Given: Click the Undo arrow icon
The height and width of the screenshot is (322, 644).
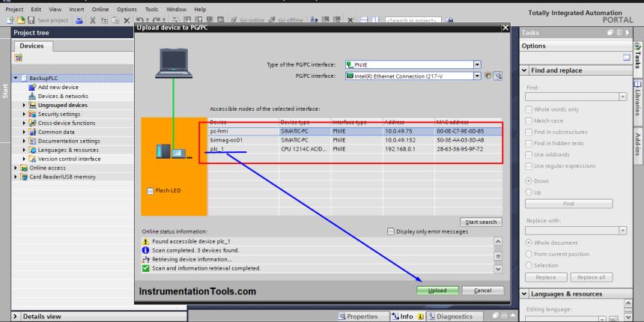Looking at the screenshot, I should (139, 19).
